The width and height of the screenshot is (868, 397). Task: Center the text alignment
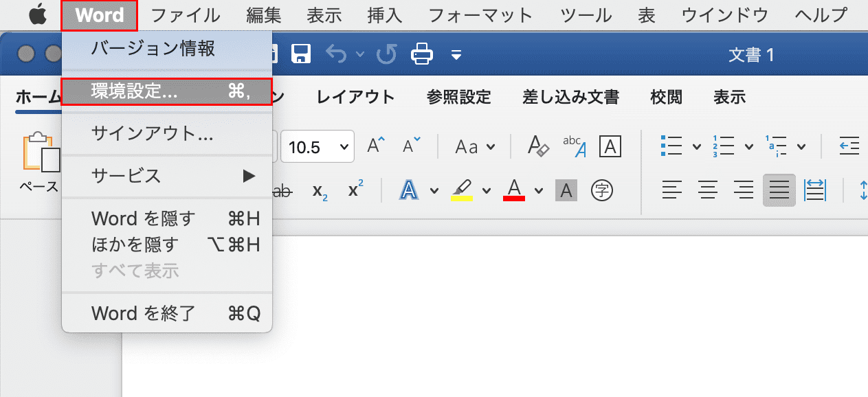708,190
